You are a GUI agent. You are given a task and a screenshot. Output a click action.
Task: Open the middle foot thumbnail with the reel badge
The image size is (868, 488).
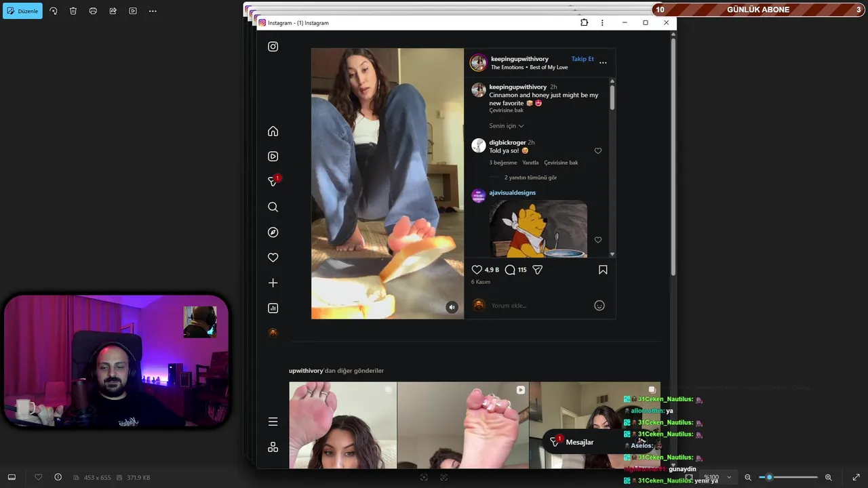point(462,425)
